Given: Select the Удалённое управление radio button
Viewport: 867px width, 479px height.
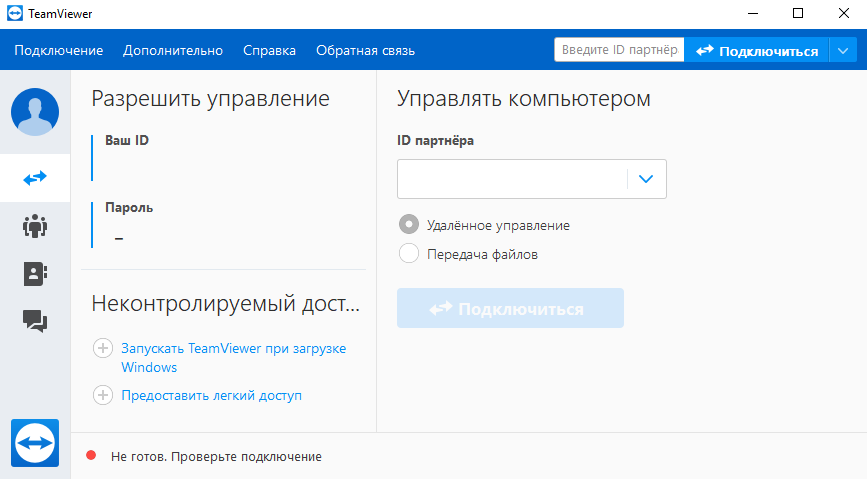Looking at the screenshot, I should pyautogui.click(x=409, y=225).
